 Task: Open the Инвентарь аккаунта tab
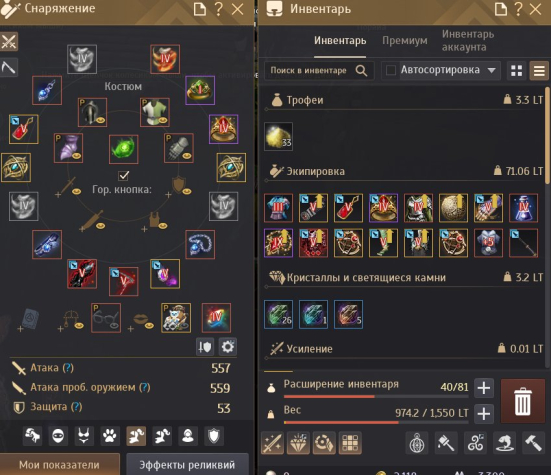(468, 40)
